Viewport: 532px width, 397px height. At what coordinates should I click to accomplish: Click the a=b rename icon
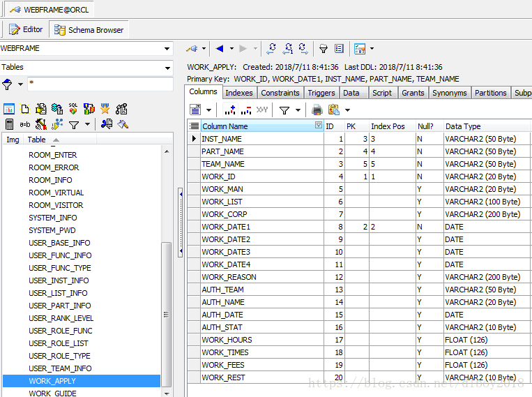pyautogui.click(x=25, y=125)
